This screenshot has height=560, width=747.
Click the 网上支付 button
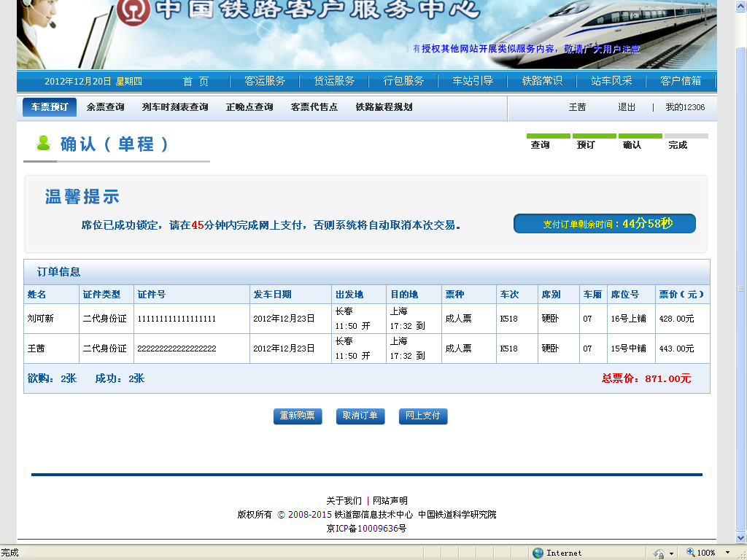point(423,416)
